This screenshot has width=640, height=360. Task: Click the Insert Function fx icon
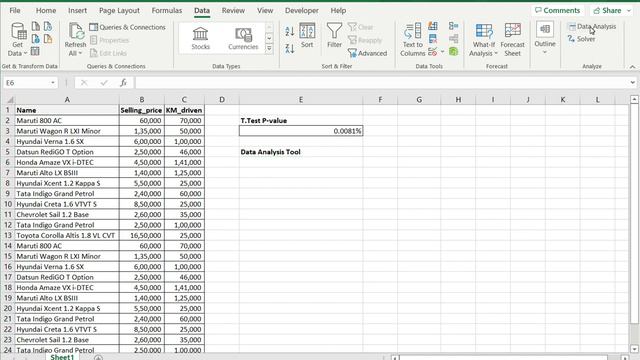point(123,83)
